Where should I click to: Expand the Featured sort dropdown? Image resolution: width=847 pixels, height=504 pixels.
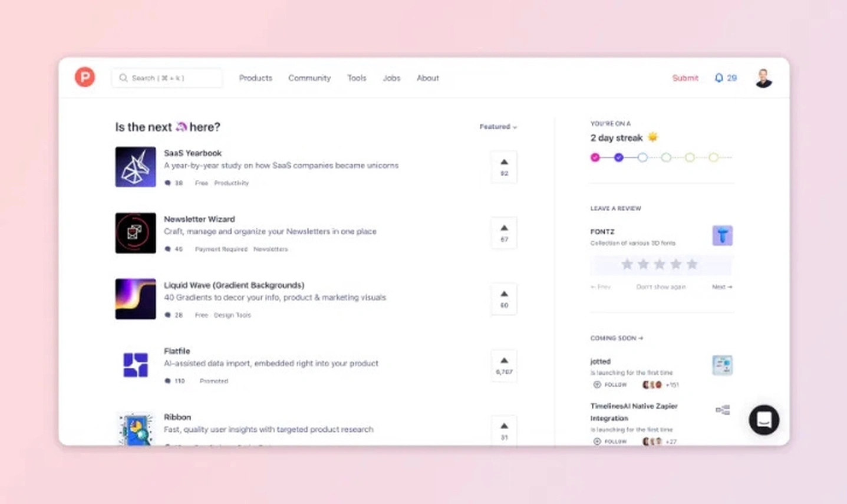tap(498, 127)
